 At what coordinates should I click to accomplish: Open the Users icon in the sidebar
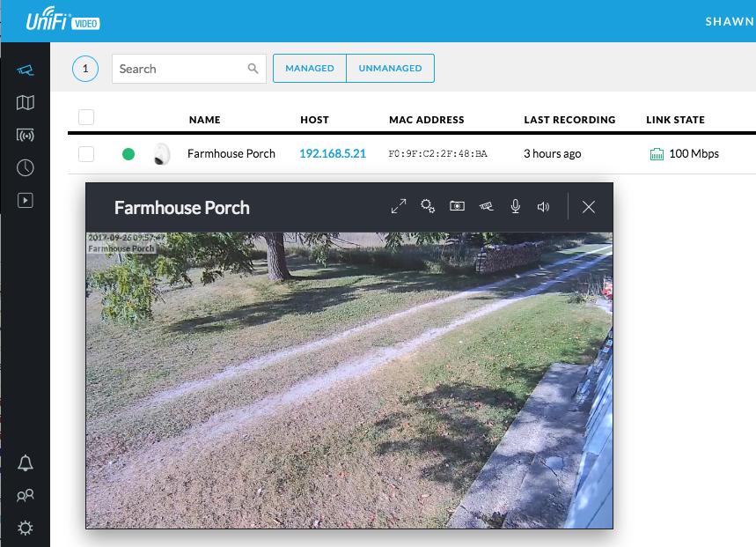coord(26,496)
